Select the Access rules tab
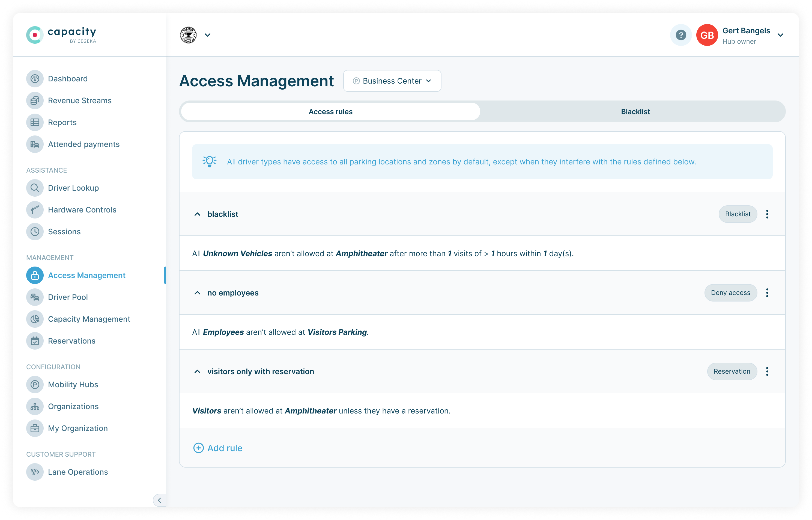Viewport: 812px width, 520px height. coord(330,112)
